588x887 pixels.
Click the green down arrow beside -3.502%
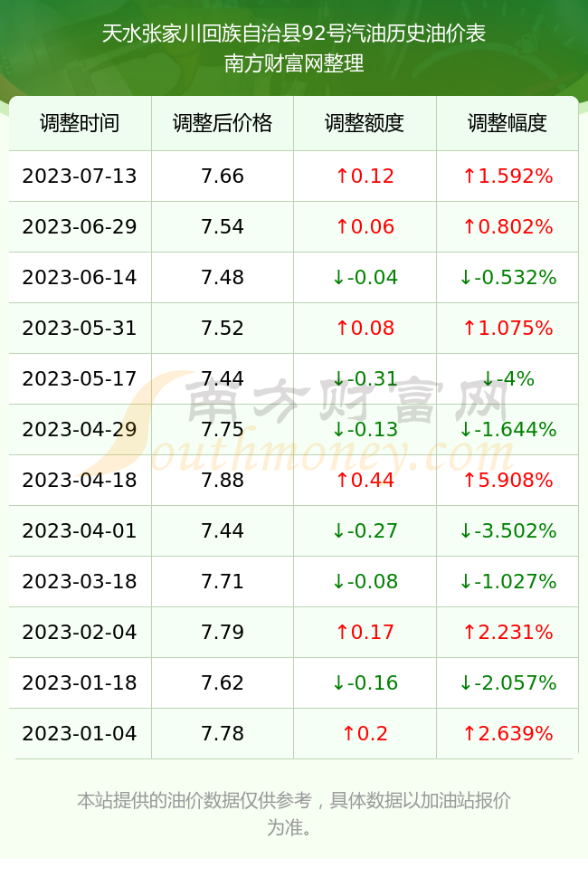465,530
